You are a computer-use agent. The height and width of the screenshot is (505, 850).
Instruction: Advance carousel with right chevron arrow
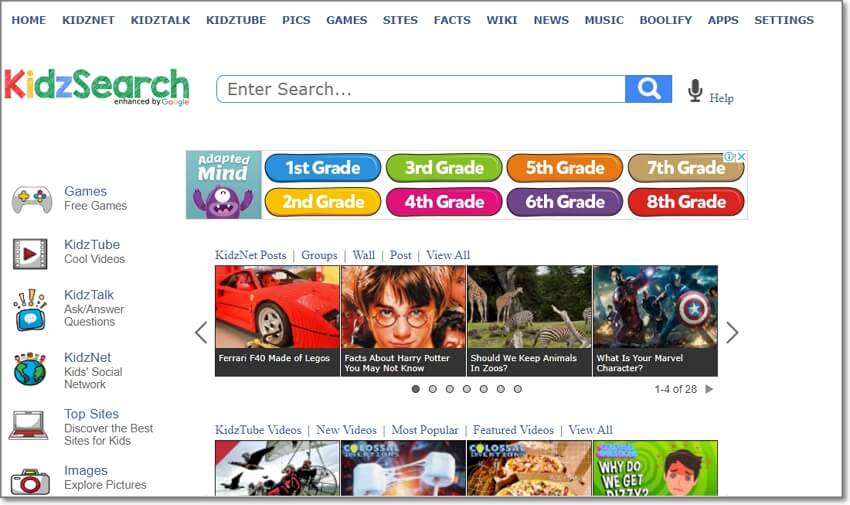(732, 332)
